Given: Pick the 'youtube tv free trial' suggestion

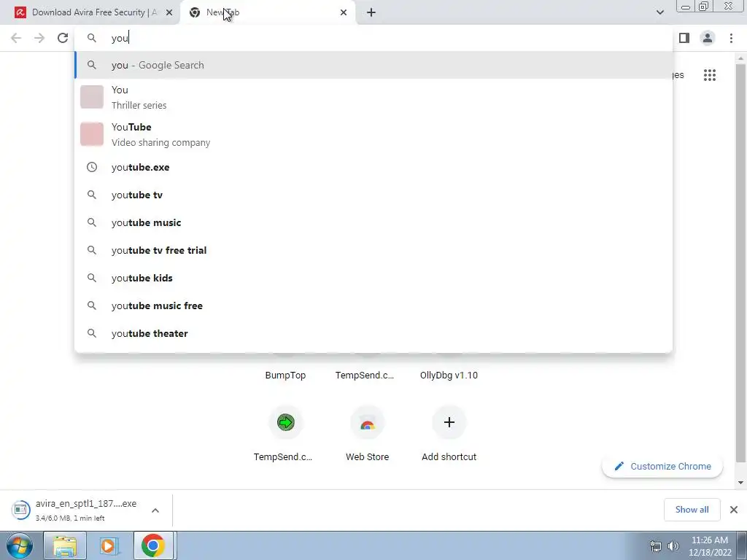Looking at the screenshot, I should pyautogui.click(x=373, y=250).
